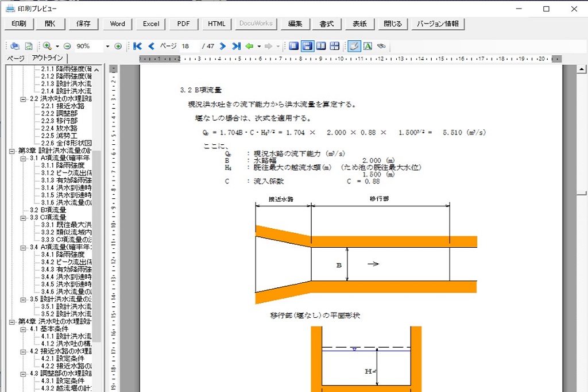The width and height of the screenshot is (588, 392).
Task: Click the green back navigation arrow
Action: (249, 46)
